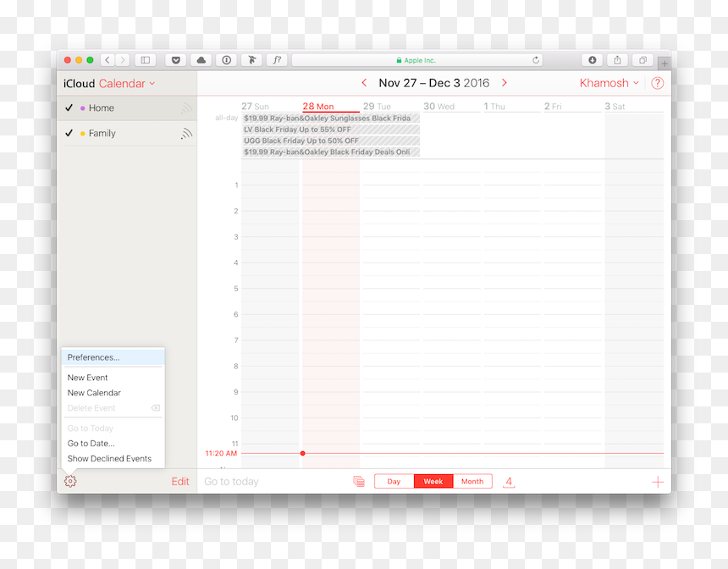The width and height of the screenshot is (728, 569).
Task: Open the Ray-ban&Oakley Black Friday Deals Onli event
Action: pyautogui.click(x=331, y=152)
